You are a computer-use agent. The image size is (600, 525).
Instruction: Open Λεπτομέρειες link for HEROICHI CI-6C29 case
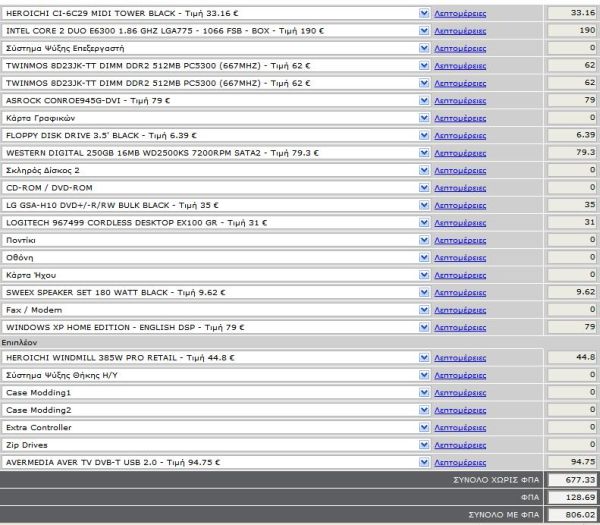point(460,14)
